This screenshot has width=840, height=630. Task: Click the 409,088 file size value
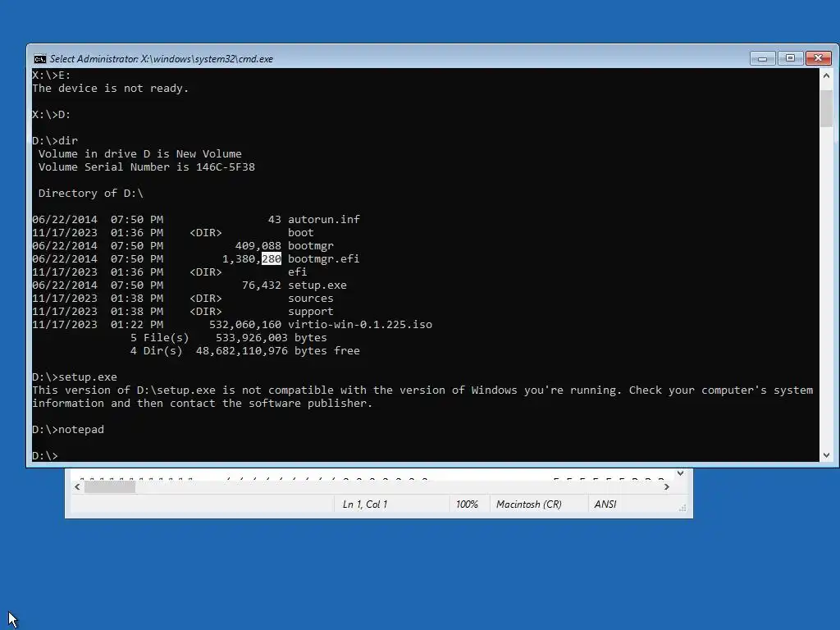click(x=258, y=246)
